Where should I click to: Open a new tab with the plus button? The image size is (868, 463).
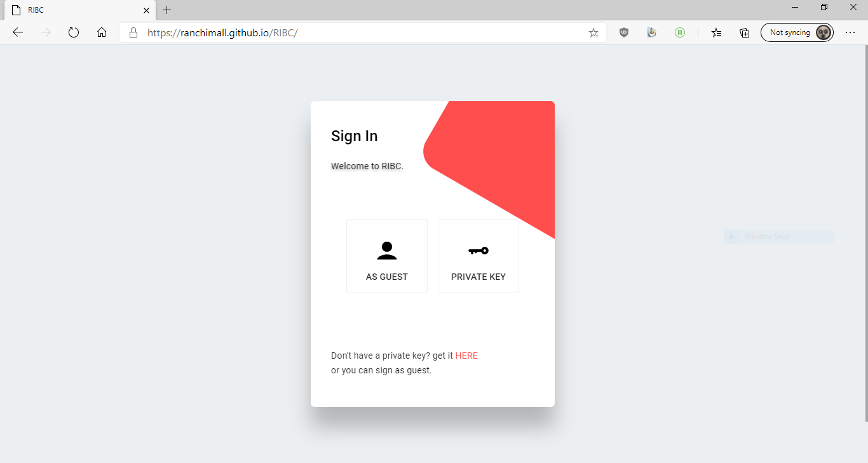167,10
